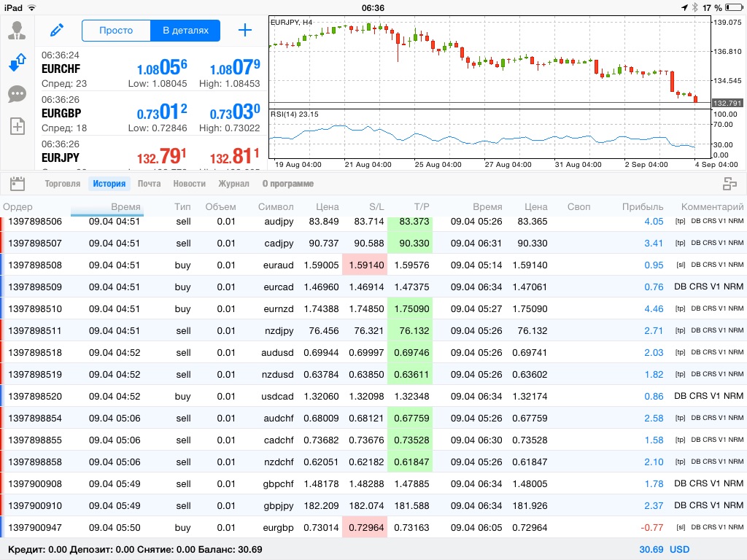Tap the balance total 30.69 USD
747x560 pixels.
pos(664,550)
